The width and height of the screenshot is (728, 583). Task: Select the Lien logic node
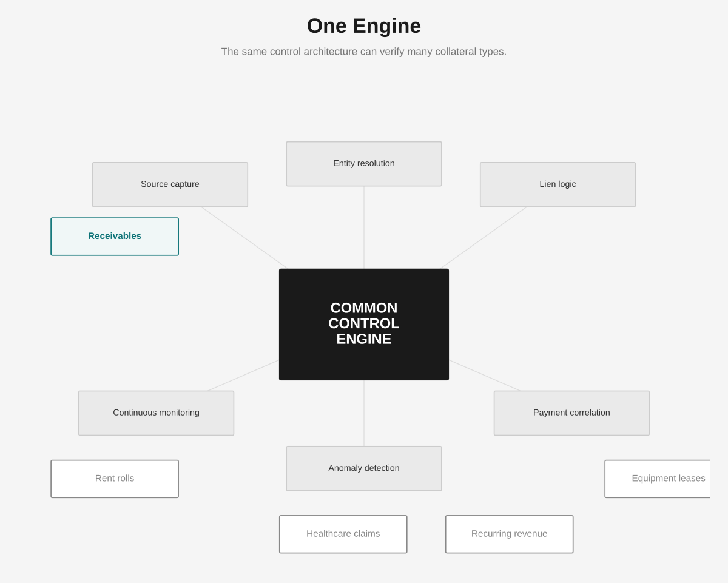coord(558,184)
